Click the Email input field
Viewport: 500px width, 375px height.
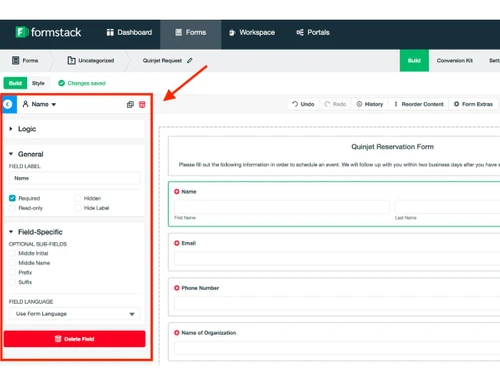pos(337,258)
